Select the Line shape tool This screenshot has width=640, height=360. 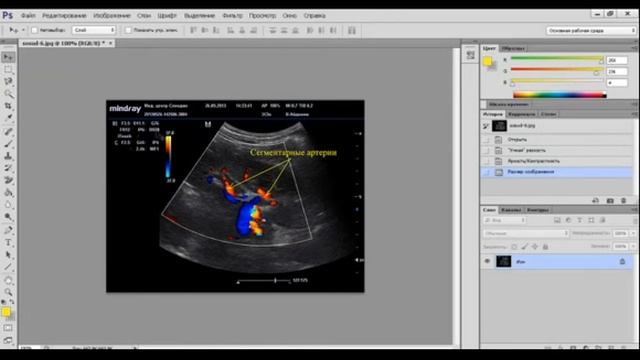(x=8, y=267)
